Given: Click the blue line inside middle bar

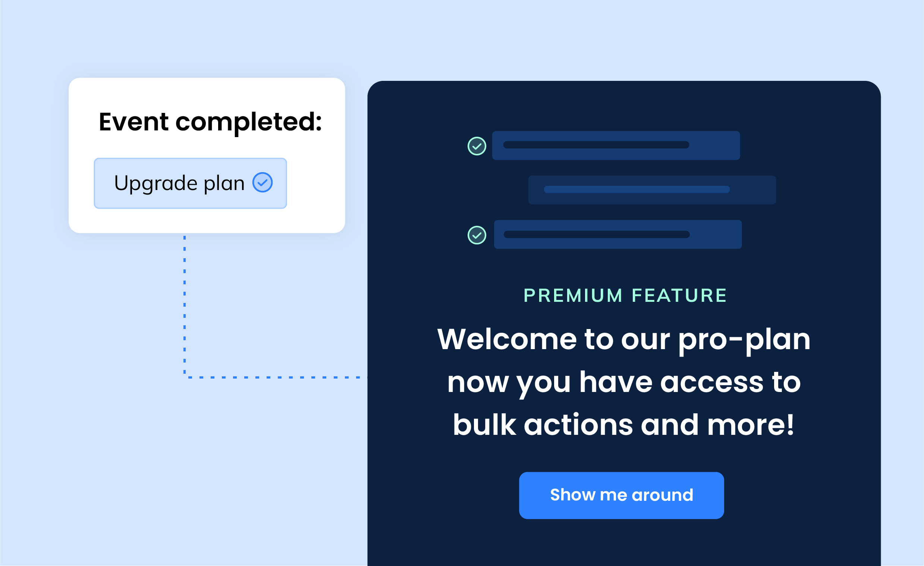Looking at the screenshot, I should tap(637, 189).
